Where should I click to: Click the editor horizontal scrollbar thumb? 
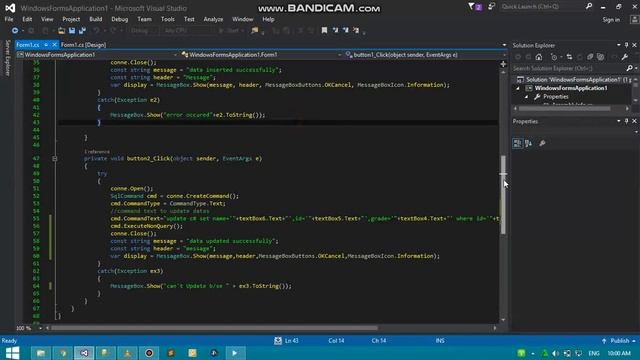click(215, 328)
